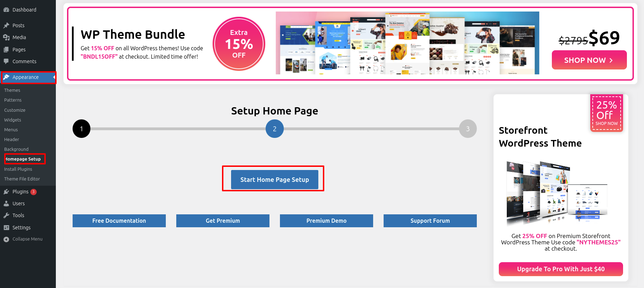Click the theme bundle screenshots collage

[x=407, y=43]
